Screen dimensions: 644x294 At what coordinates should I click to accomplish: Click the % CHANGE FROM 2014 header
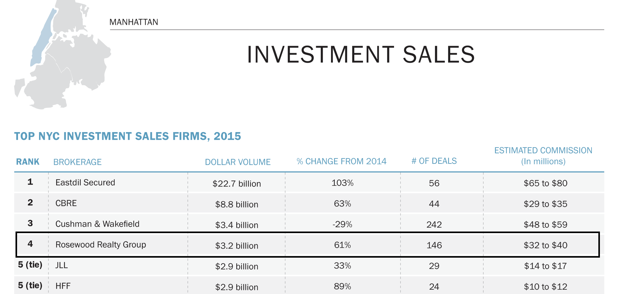pos(341,161)
